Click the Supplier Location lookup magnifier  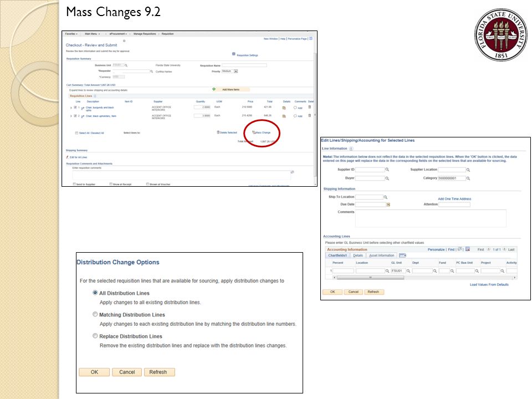coord(468,170)
